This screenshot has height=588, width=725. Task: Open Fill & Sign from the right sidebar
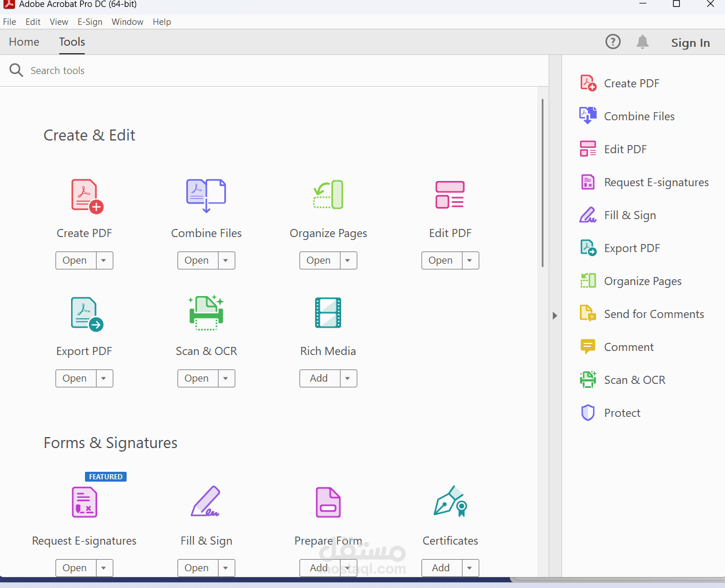(x=617, y=215)
